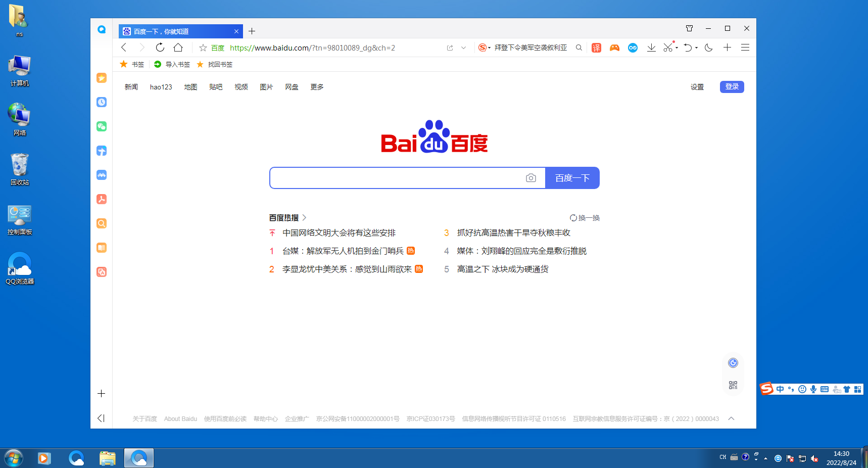Open the downloads icon
Image resolution: width=868 pixels, height=468 pixels.
[651, 48]
